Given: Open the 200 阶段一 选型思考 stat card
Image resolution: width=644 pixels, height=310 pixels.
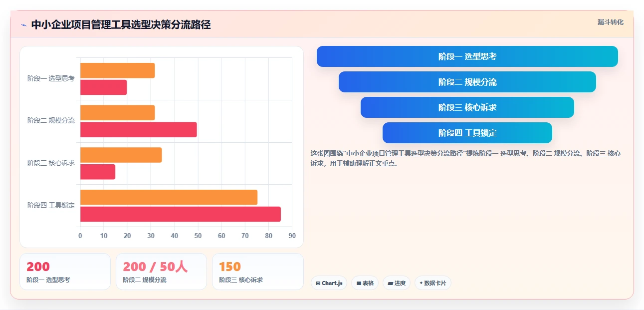Looking at the screenshot, I should [x=65, y=272].
